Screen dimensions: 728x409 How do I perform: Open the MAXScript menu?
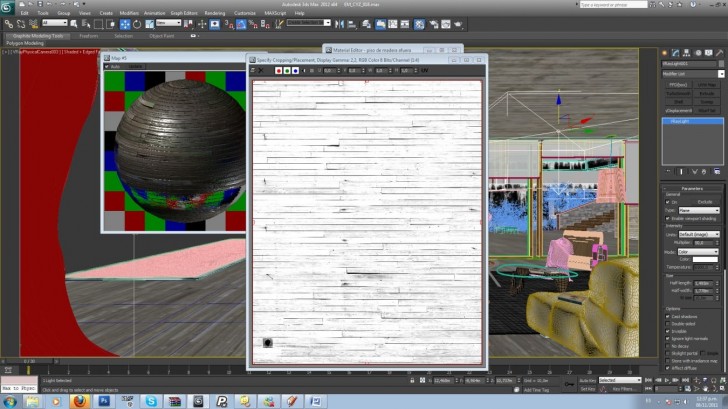[275, 13]
